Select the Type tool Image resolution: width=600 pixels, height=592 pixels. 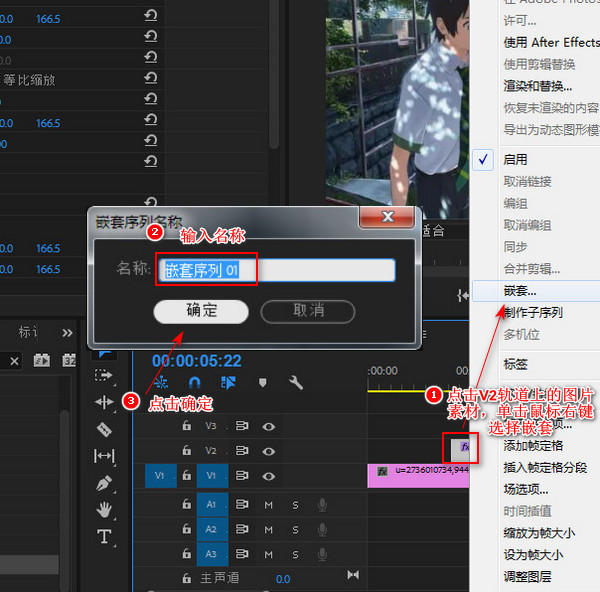point(104,537)
